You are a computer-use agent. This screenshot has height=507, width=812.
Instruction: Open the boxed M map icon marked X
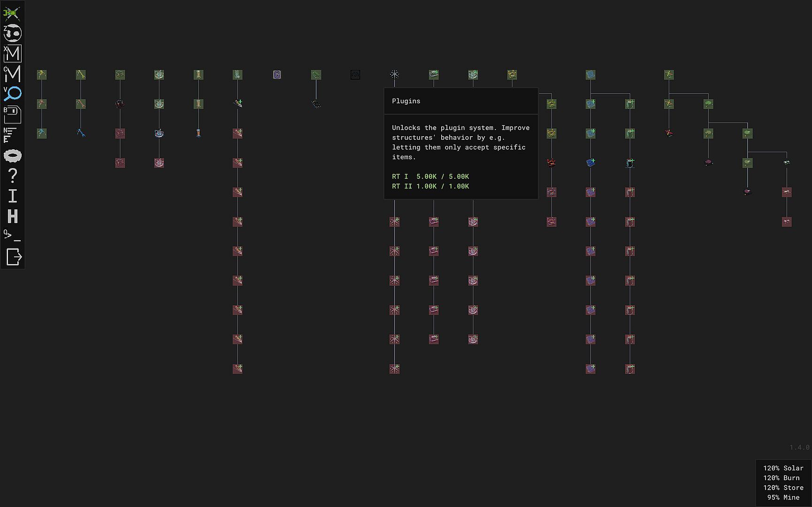click(13, 54)
